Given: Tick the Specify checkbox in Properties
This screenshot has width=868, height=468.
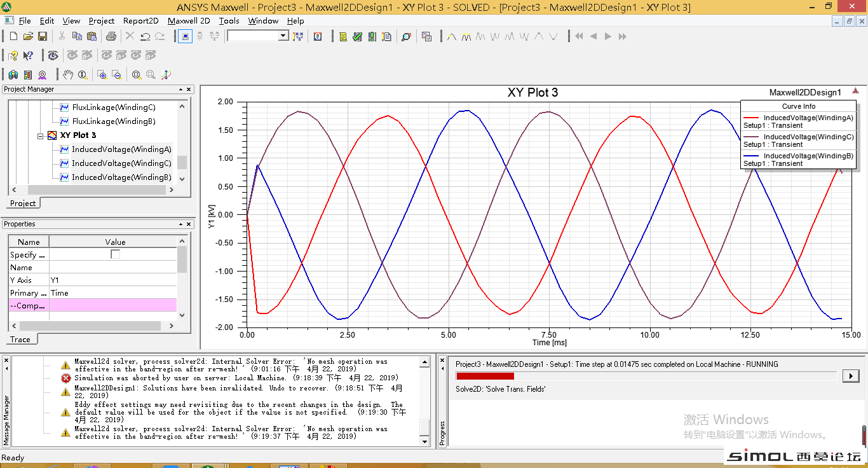Looking at the screenshot, I should (x=115, y=254).
